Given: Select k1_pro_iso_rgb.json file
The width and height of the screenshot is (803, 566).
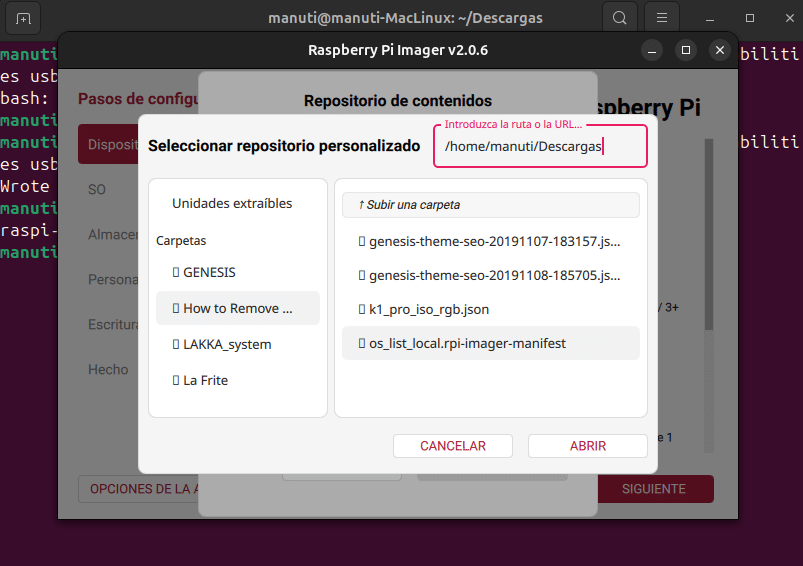Looking at the screenshot, I should tap(491, 309).
